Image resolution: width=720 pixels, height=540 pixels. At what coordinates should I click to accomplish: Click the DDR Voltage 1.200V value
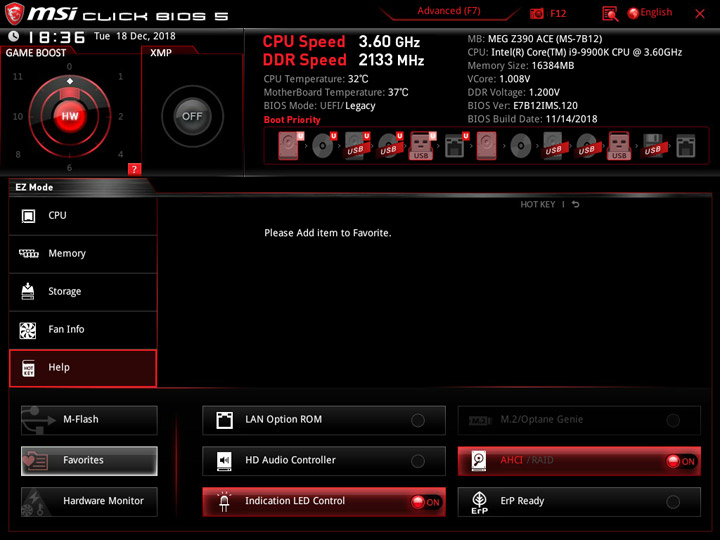click(x=544, y=92)
